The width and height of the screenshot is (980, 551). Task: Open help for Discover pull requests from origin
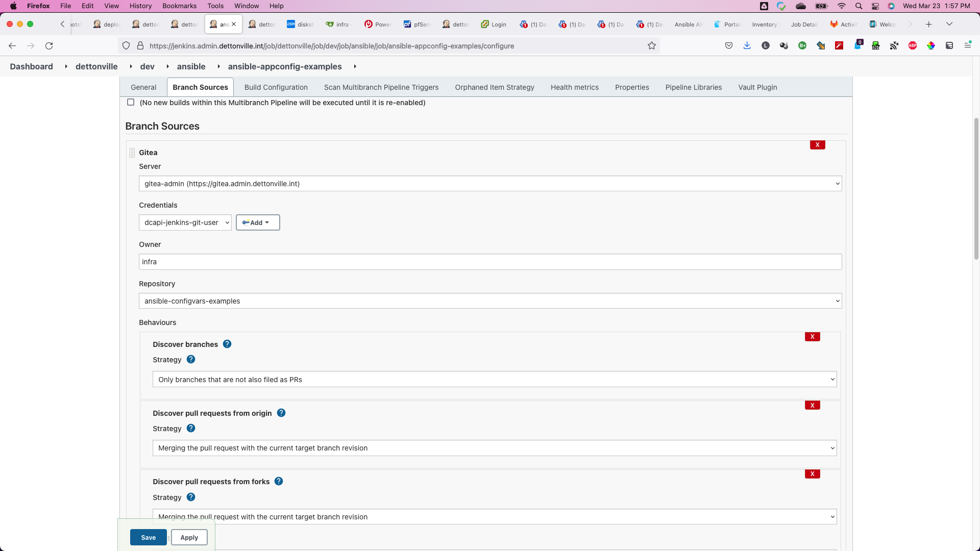click(281, 413)
